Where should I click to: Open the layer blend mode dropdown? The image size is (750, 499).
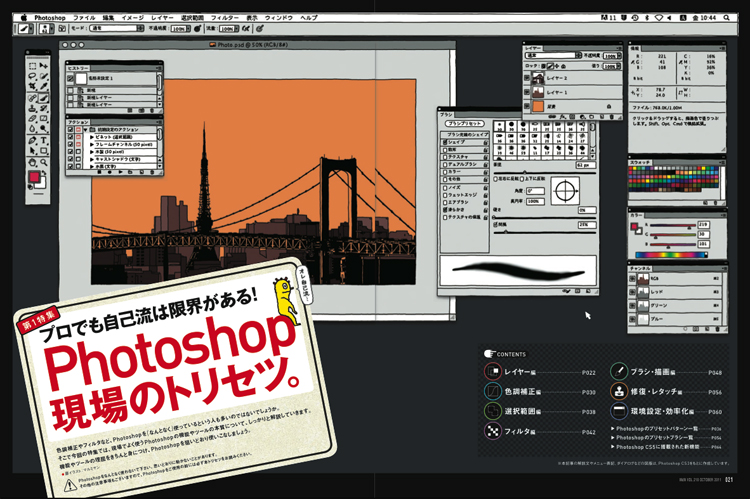548,56
